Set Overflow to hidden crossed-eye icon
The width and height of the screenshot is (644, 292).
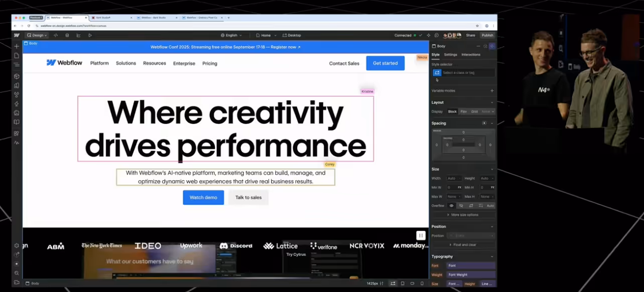click(461, 206)
